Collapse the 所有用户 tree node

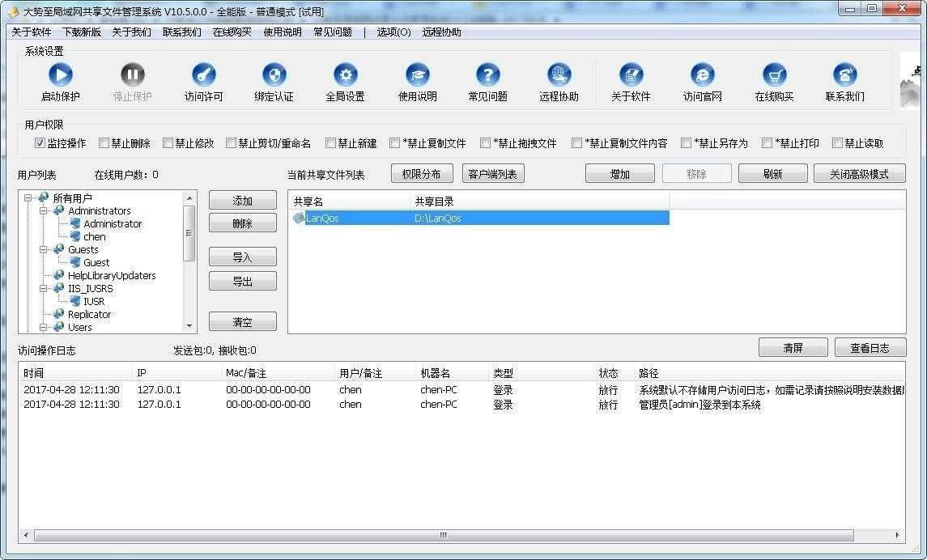(x=28, y=198)
